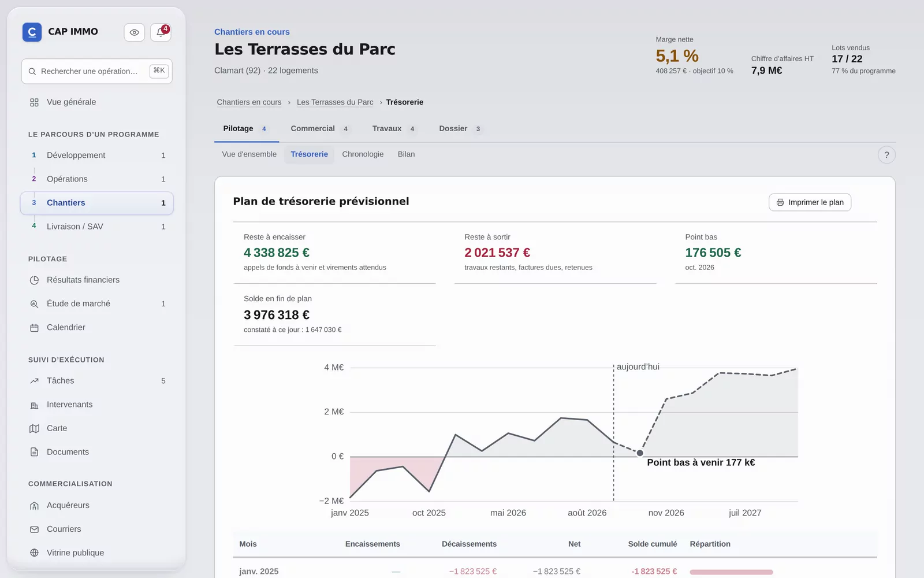Navigate to 'Chantiers en cours' breadcrumb
924x578 pixels.
pos(249,102)
